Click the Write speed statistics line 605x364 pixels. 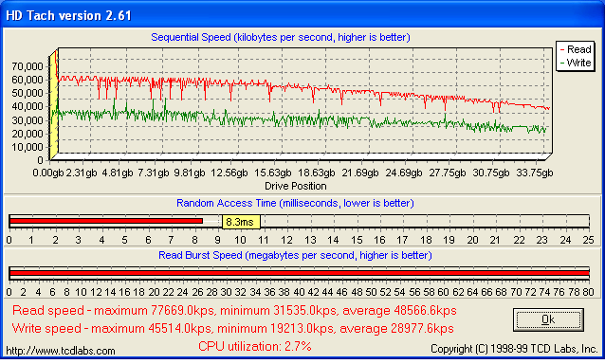[x=232, y=329]
